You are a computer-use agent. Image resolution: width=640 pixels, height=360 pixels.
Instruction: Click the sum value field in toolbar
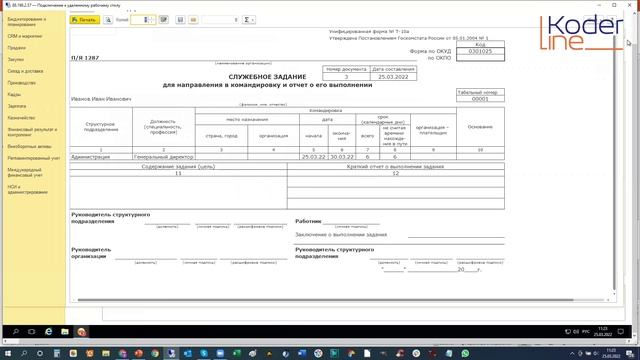(x=220, y=20)
